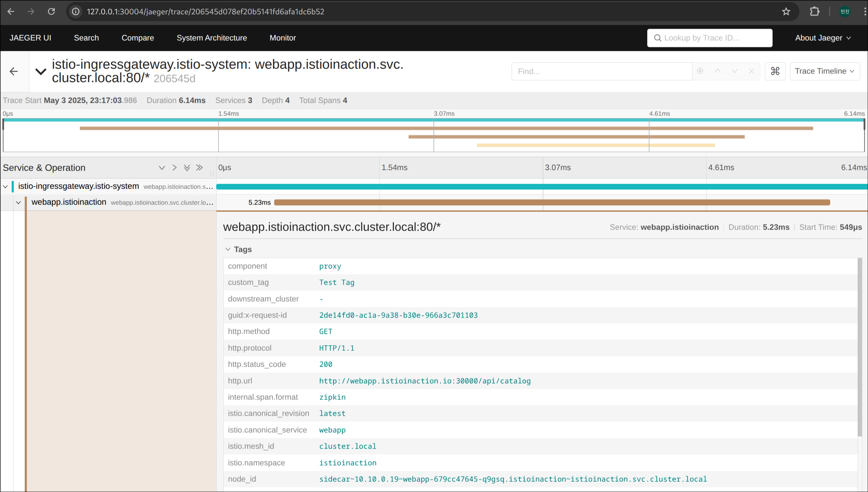Screen dimensions: 868x492
Task: Click the http.protocol value HTTP/1.1
Action: [336, 348]
